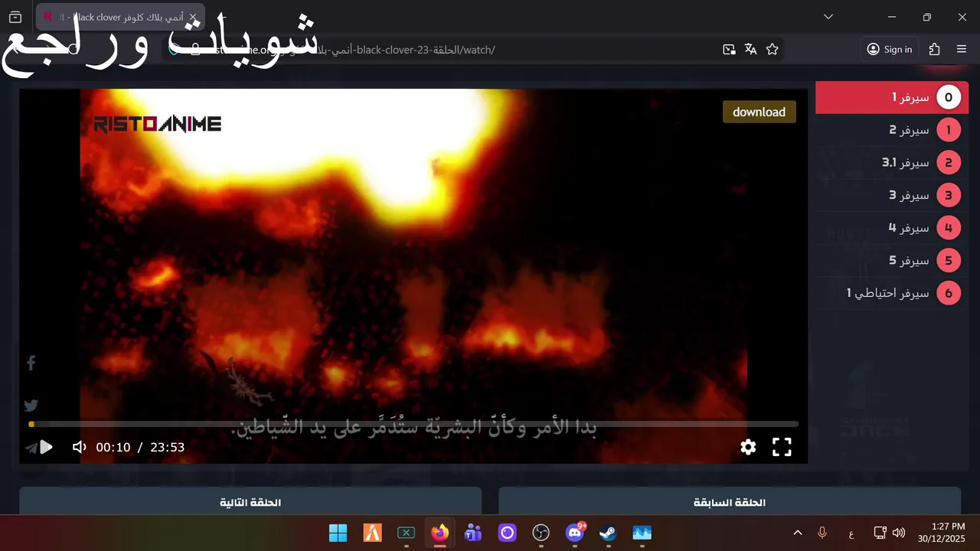This screenshot has height=551, width=980.
Task: Bookmark this page star icon
Action: tap(773, 49)
